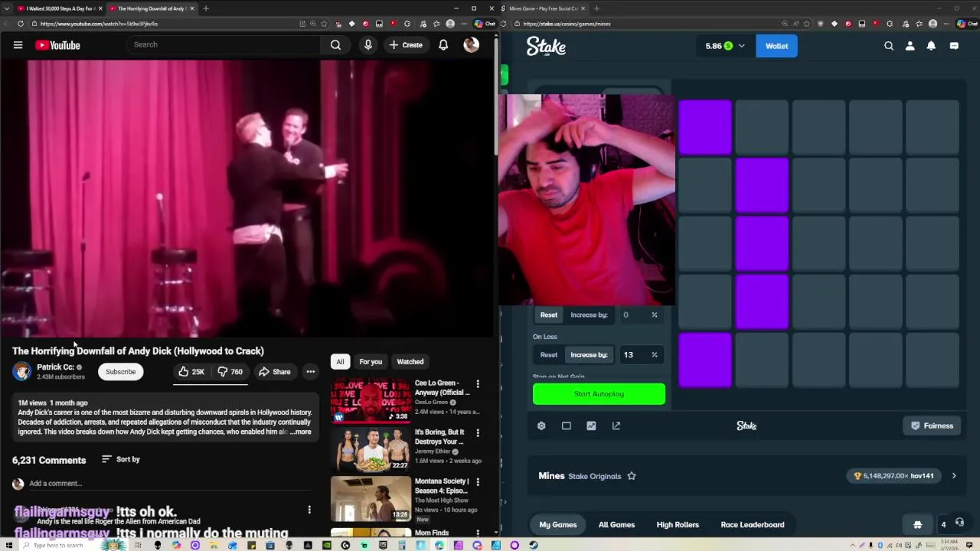Click Start Autoplay green button

599,394
